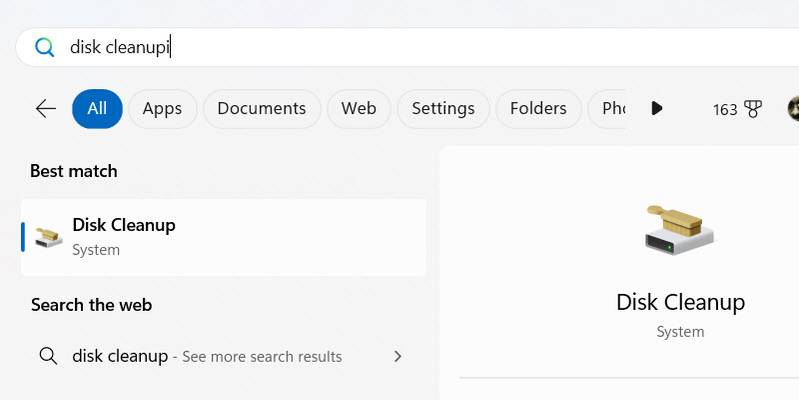Switch to the Folders filter tab
Screen dimensions: 799x400
point(538,108)
